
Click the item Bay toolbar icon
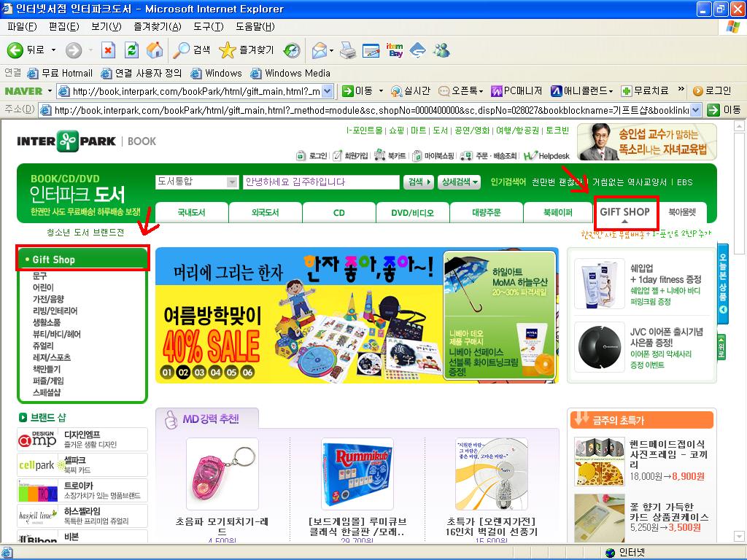pos(395,50)
